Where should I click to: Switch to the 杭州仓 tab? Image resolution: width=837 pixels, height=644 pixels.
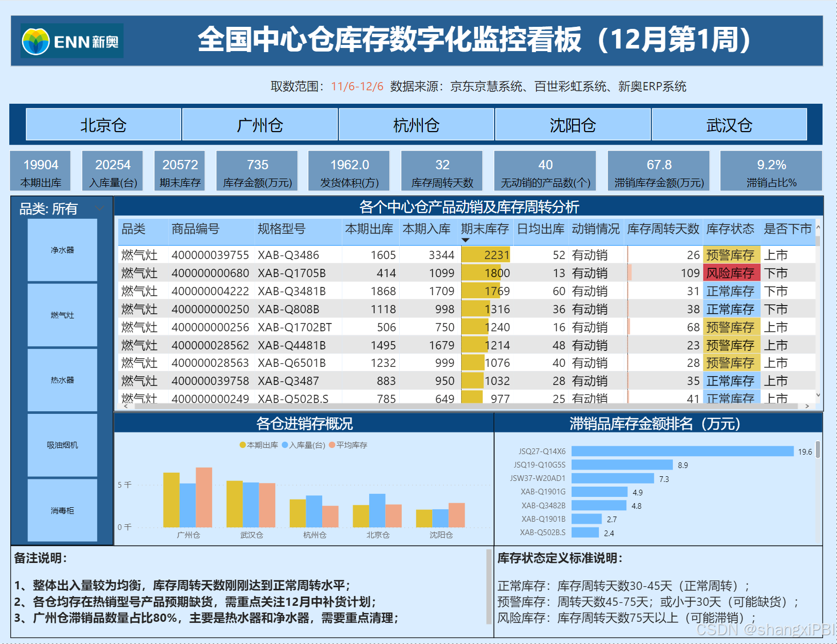pyautogui.click(x=416, y=124)
